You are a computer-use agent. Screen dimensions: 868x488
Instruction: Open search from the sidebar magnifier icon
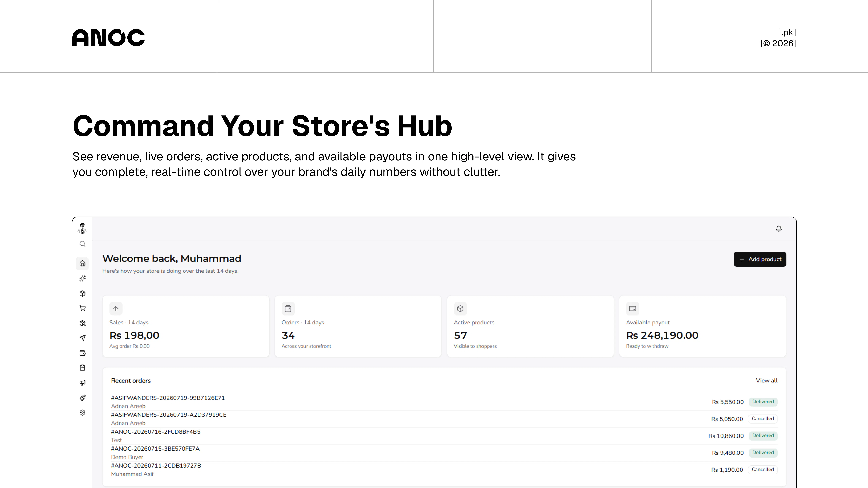point(83,244)
